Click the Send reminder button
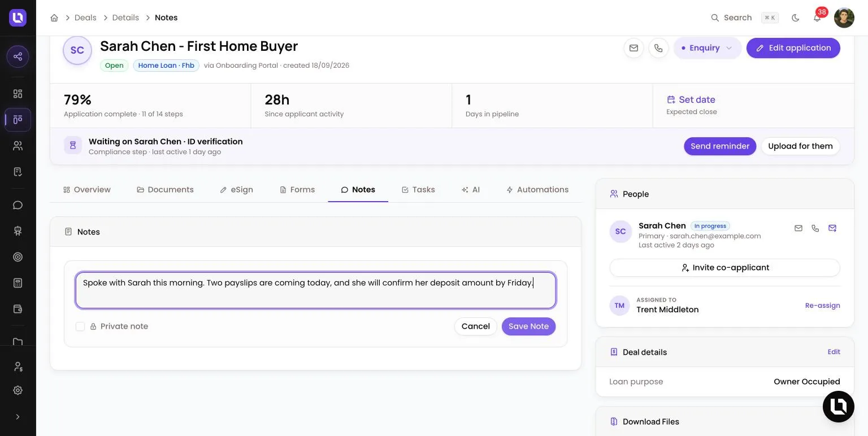 click(x=720, y=146)
